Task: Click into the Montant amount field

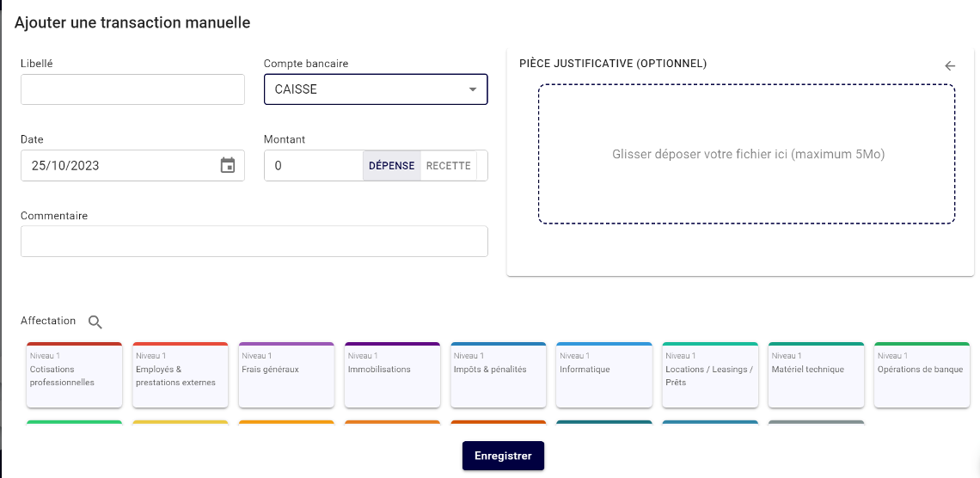Action: 314,166
